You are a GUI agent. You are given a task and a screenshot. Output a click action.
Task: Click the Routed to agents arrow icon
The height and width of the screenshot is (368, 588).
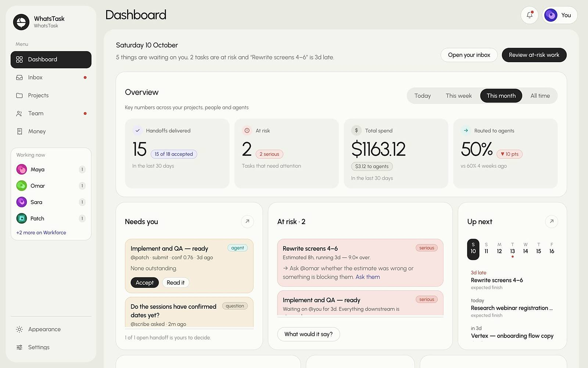(466, 131)
